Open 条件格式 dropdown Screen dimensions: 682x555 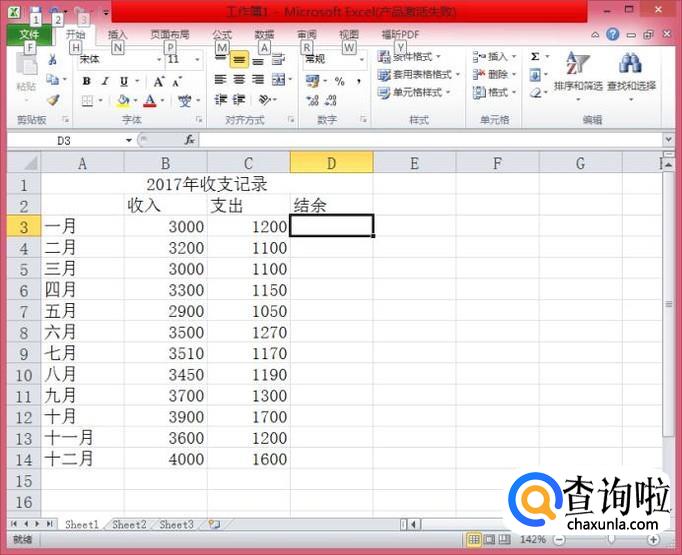point(409,57)
